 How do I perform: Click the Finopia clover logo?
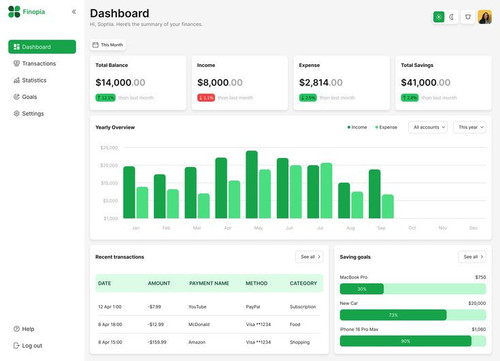[14, 12]
